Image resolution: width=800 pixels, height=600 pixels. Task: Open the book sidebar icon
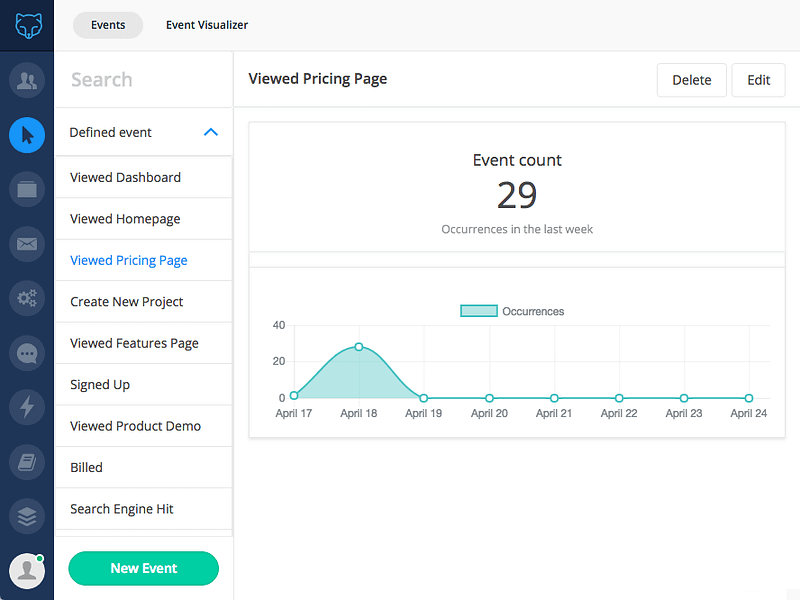27,462
